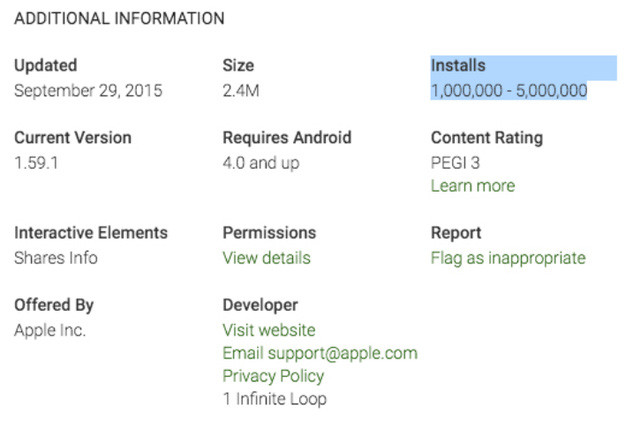Click the September 29, 2015 date
Image resolution: width=640 pixels, height=423 pixels.
(x=88, y=91)
